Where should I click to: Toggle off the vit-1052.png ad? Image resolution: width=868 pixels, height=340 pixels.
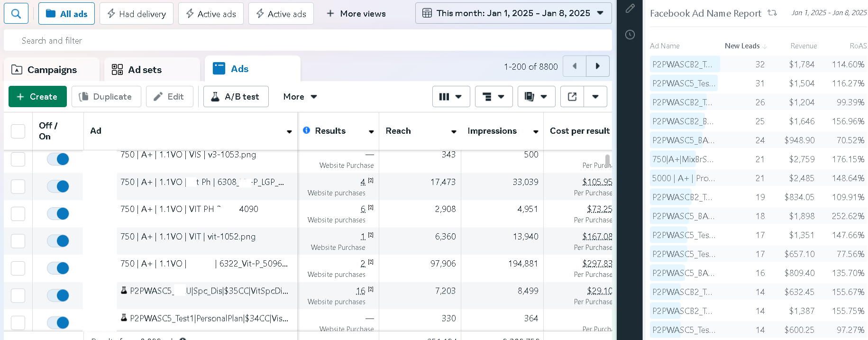58,241
